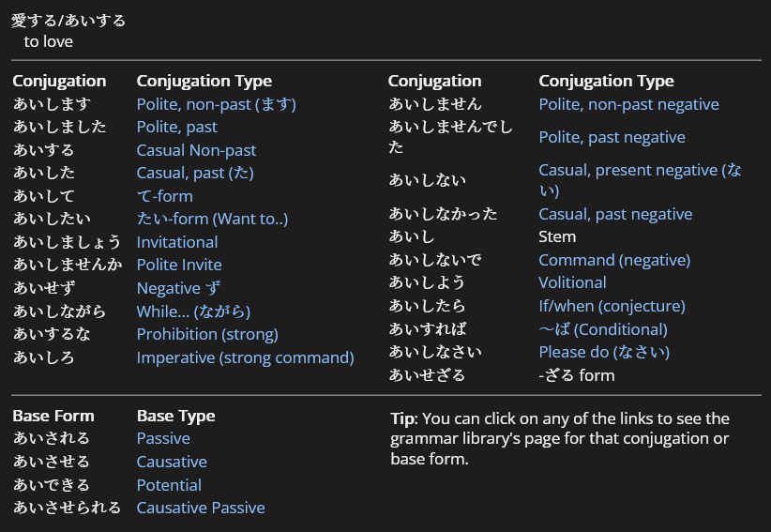Image resolution: width=771 pixels, height=532 pixels.
Task: Select the Command (negative) link
Action: coord(613,260)
